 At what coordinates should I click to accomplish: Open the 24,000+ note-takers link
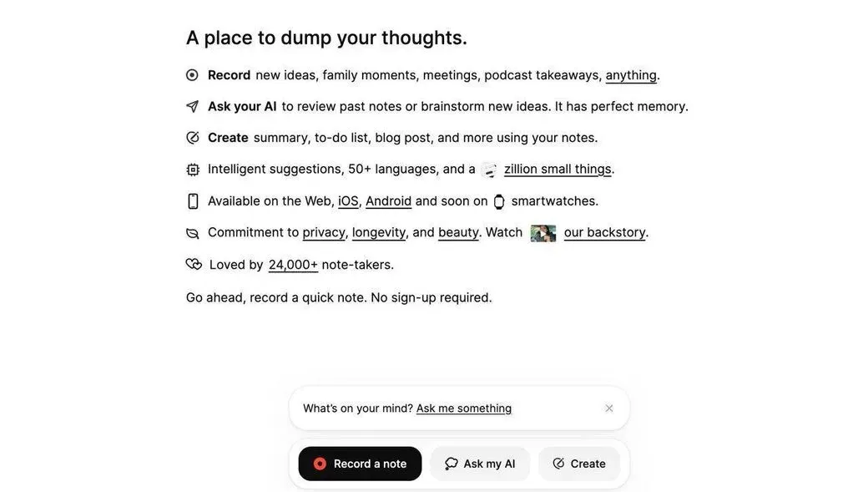294,265
